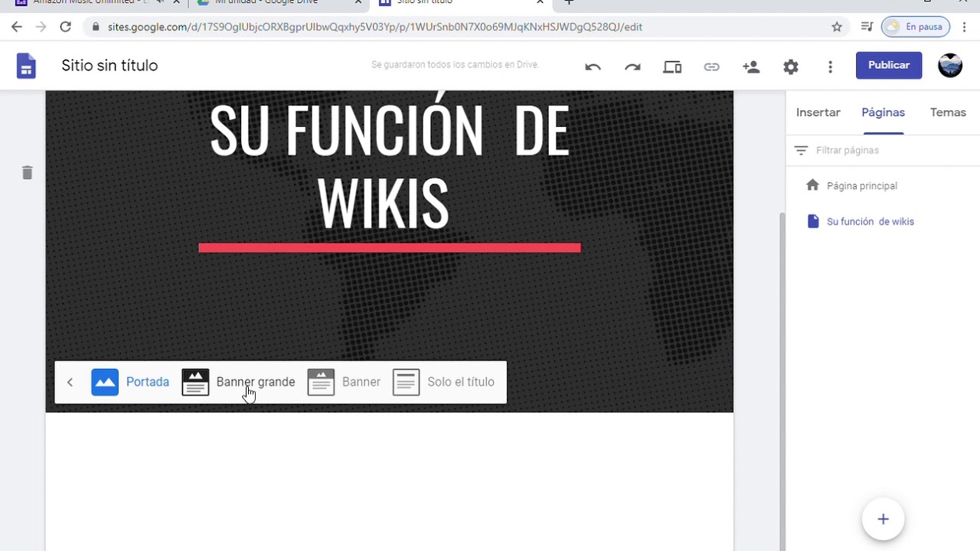980x551 pixels.
Task: Publish the site with Publicar button
Action: click(889, 65)
